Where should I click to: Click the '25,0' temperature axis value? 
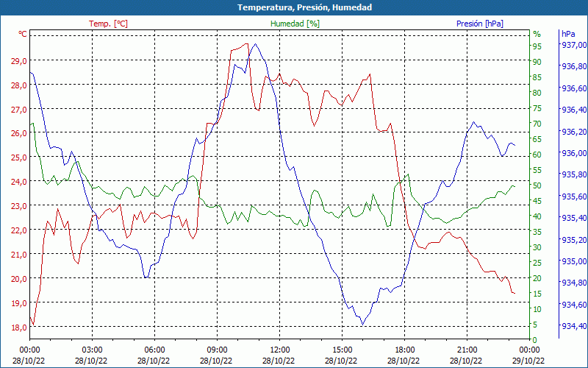(19, 158)
